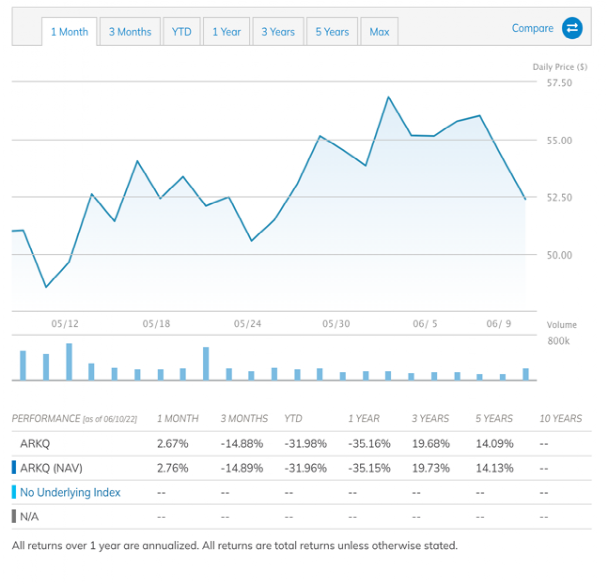The height and width of the screenshot is (585, 608).
Task: Click the ARKQ (NAV) dark blue swatch
Action: 13,467
